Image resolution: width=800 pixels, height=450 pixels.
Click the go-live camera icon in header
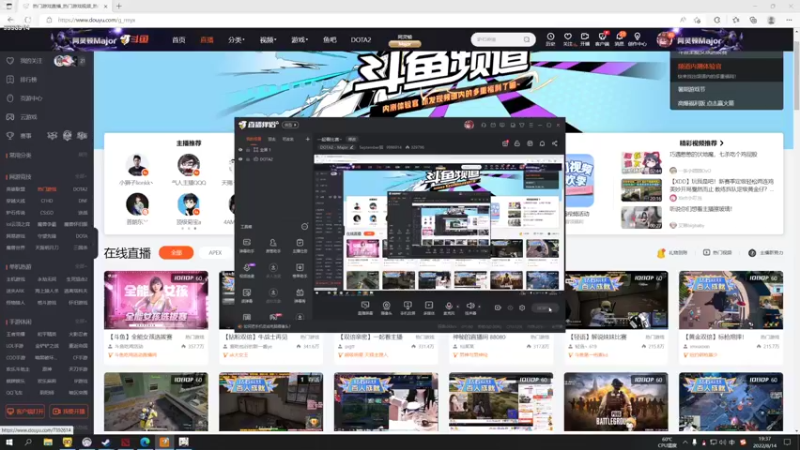[585, 37]
